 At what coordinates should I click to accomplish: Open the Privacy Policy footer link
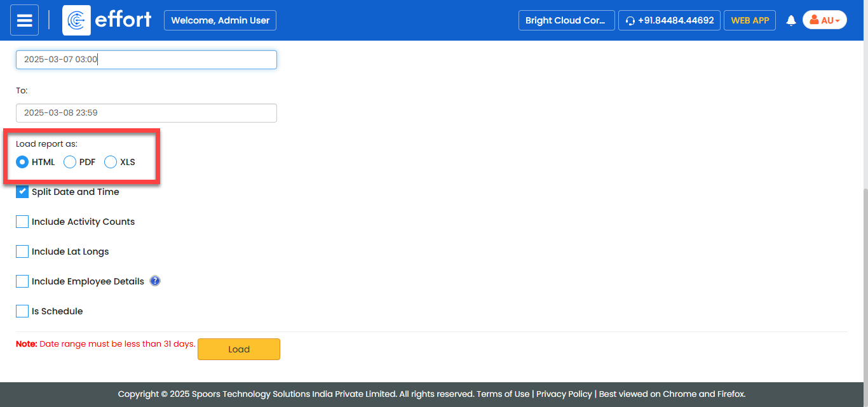(564, 394)
